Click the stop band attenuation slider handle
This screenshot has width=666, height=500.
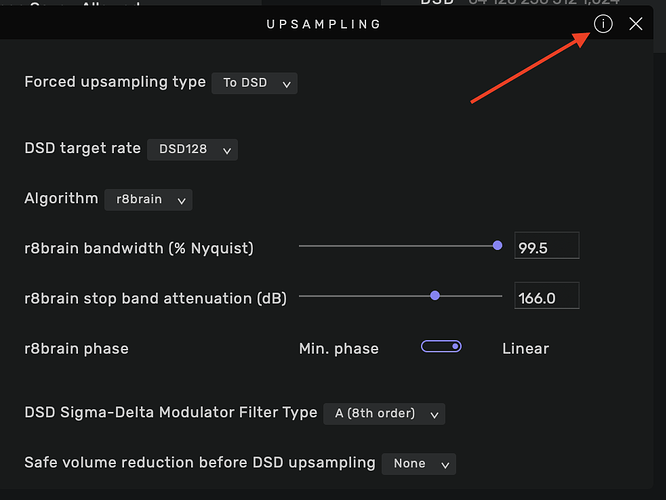point(435,295)
